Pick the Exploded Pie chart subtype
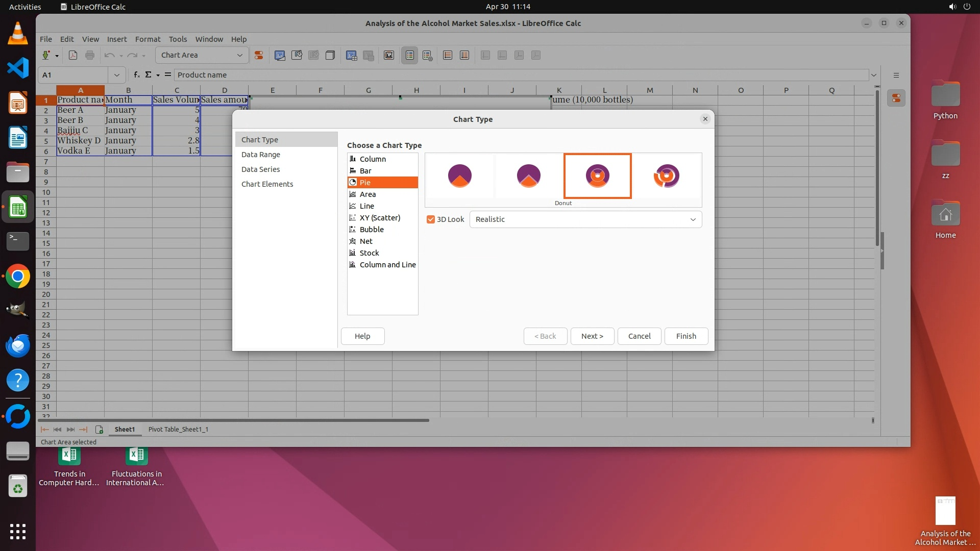This screenshot has height=551, width=980. pyautogui.click(x=528, y=176)
